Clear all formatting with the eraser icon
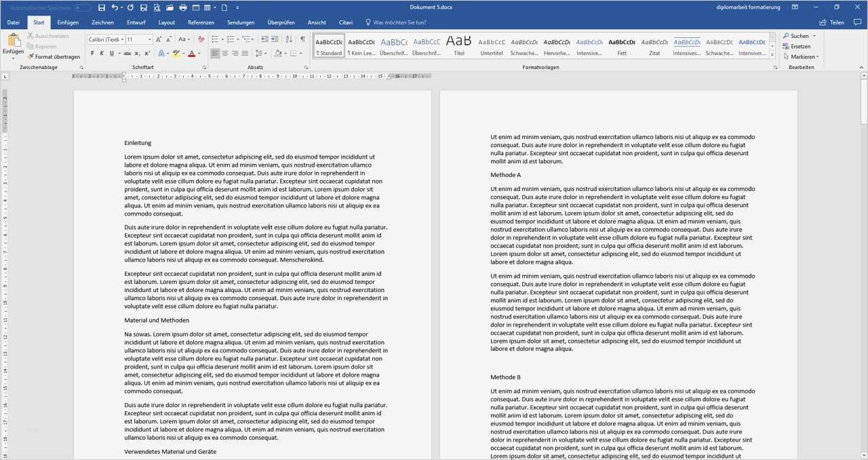 point(201,39)
